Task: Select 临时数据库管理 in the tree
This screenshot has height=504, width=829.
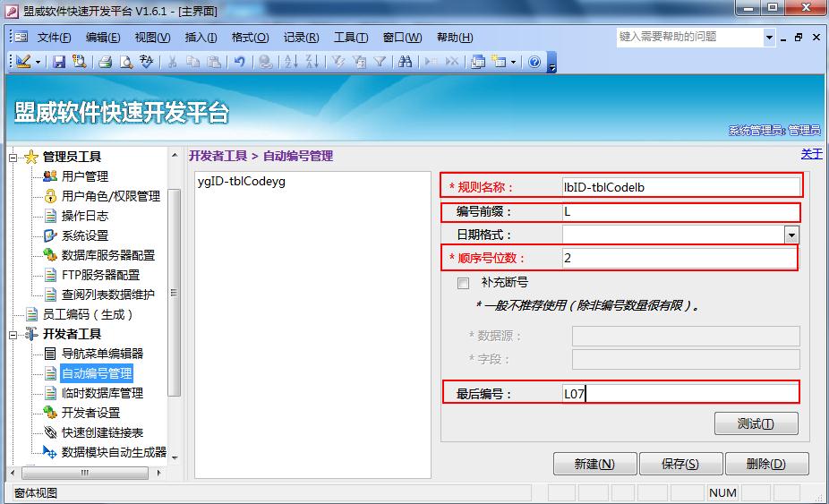Action: click(x=102, y=393)
